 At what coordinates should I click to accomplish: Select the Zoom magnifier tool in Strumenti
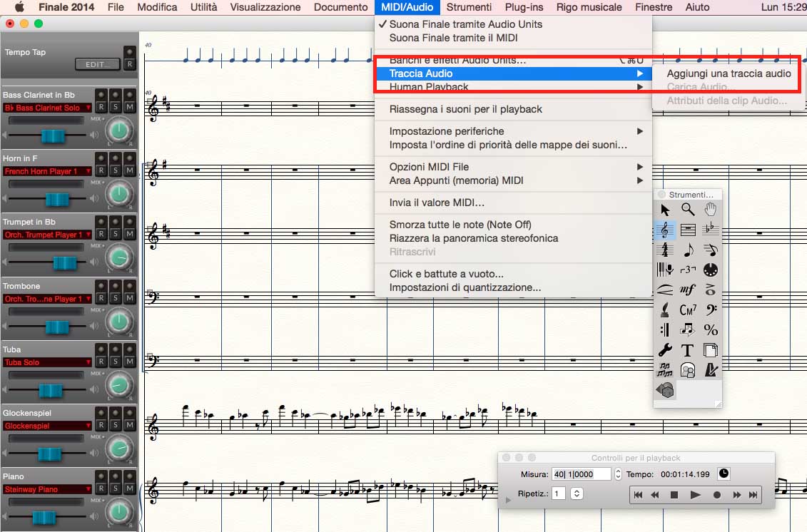coord(688,210)
